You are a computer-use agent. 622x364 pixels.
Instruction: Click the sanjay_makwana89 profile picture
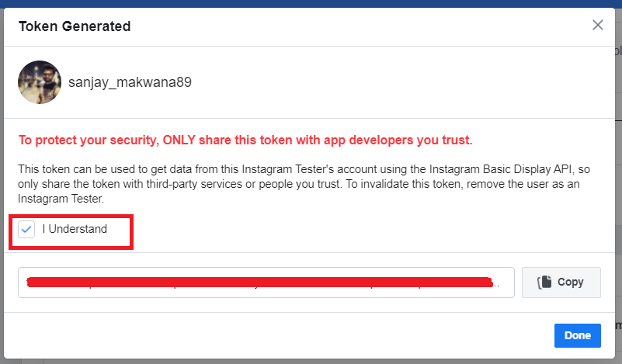point(40,82)
